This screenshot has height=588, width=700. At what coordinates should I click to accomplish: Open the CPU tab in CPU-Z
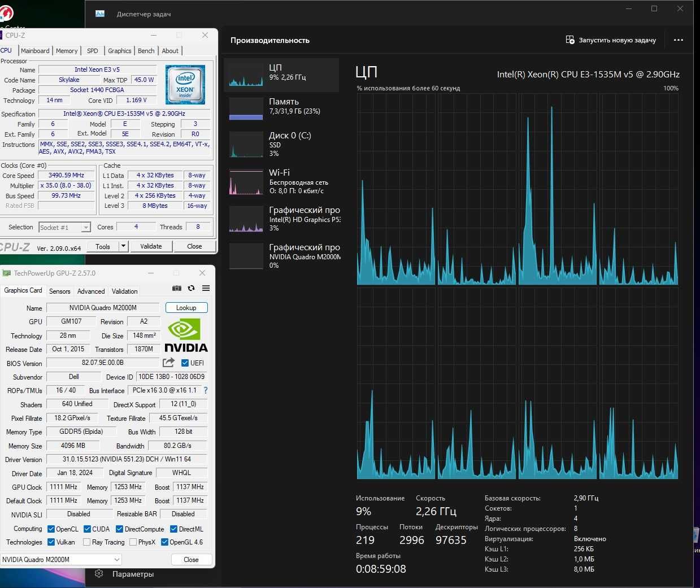pos(7,50)
